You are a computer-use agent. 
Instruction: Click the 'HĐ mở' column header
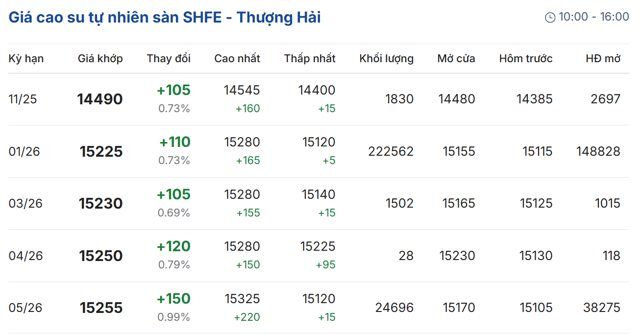(603, 59)
